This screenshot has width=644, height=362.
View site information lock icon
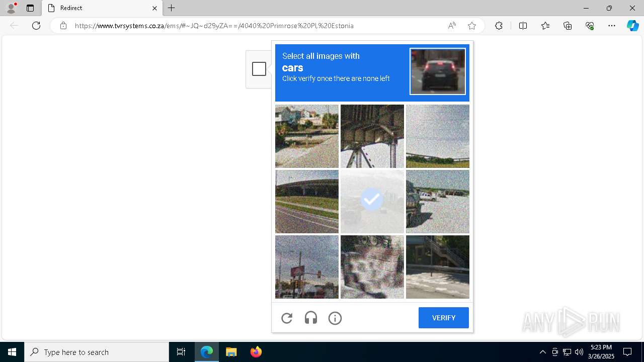[63, 26]
